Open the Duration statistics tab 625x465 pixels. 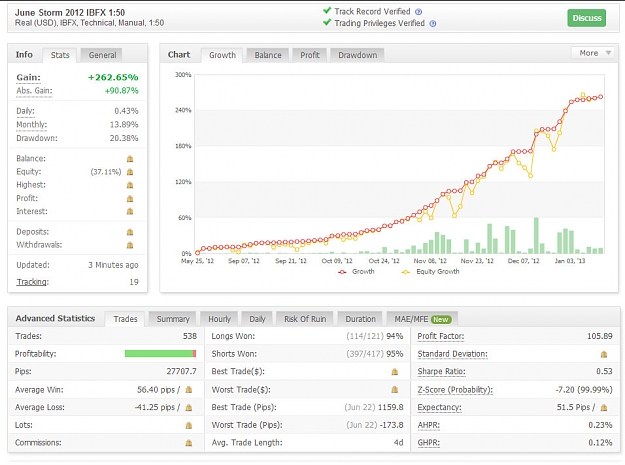(360, 319)
